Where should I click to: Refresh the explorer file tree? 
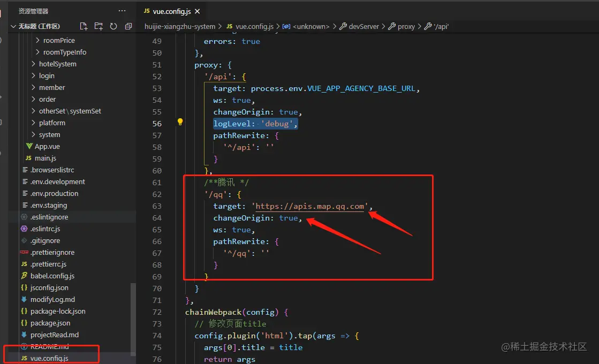[x=113, y=26]
